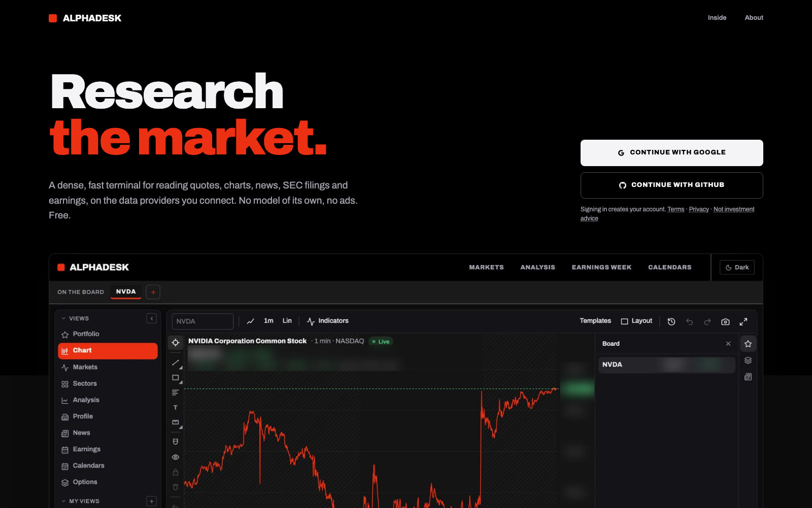The height and width of the screenshot is (508, 812).
Task: Add a new board tab with plus
Action: pos(153,292)
